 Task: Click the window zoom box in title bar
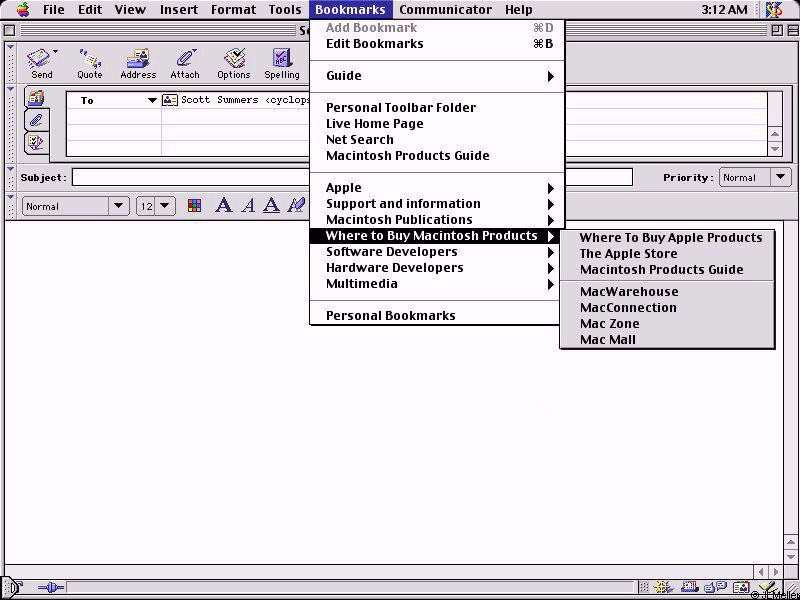777,31
